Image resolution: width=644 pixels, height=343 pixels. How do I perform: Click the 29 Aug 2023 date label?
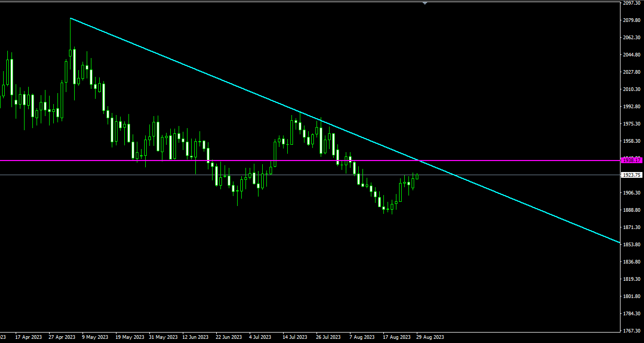[x=430, y=337]
